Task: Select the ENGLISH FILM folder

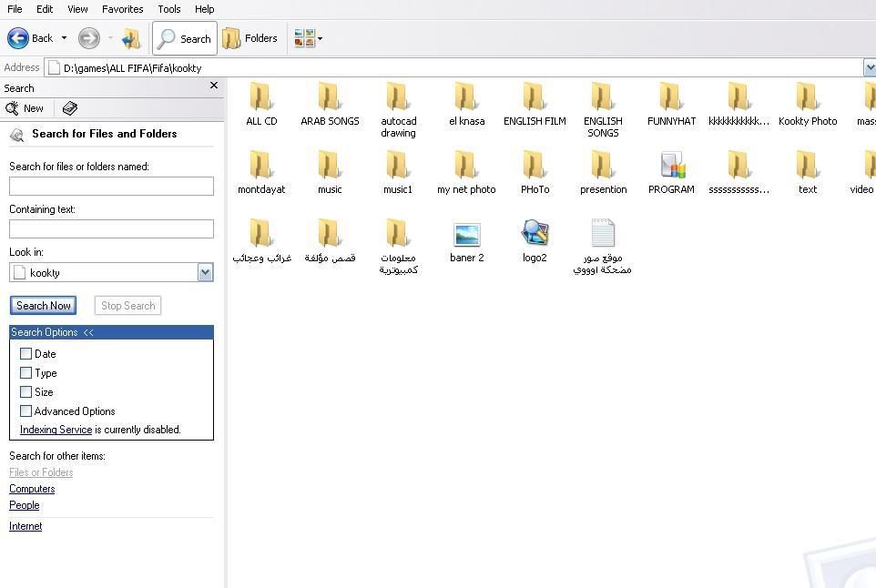Action: pyautogui.click(x=535, y=105)
